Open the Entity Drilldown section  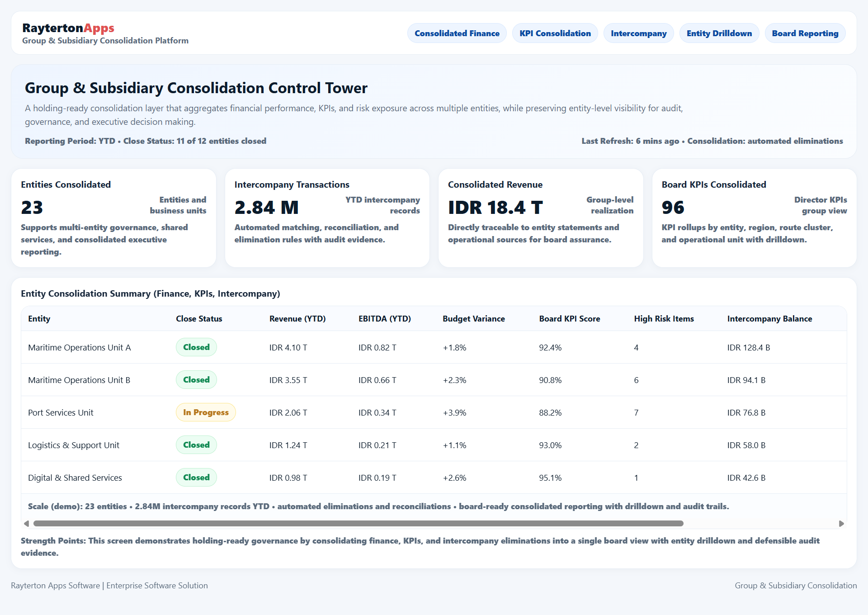[719, 33]
